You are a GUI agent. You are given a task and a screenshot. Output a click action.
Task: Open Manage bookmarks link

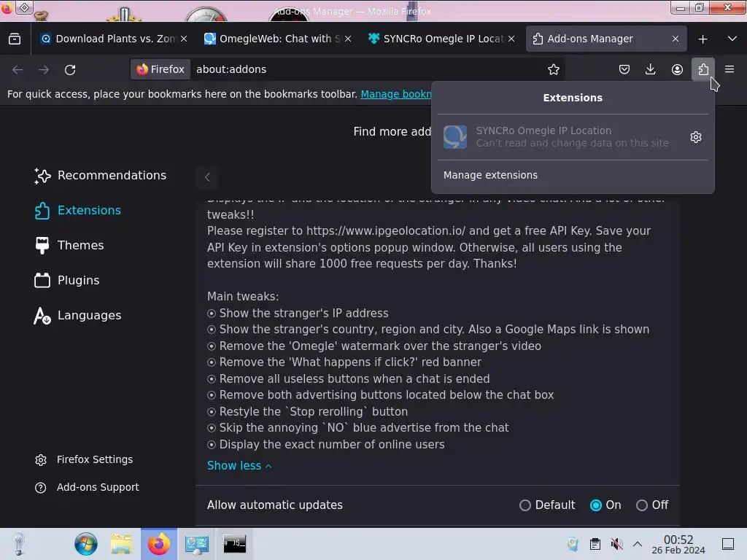click(396, 94)
